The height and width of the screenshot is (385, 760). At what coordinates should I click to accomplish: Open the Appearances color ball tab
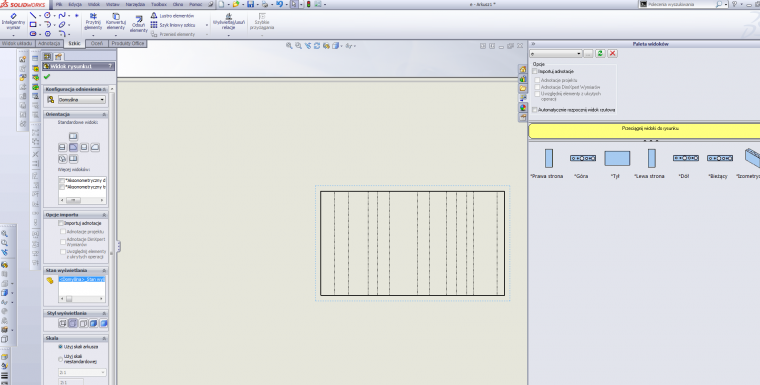[522, 108]
